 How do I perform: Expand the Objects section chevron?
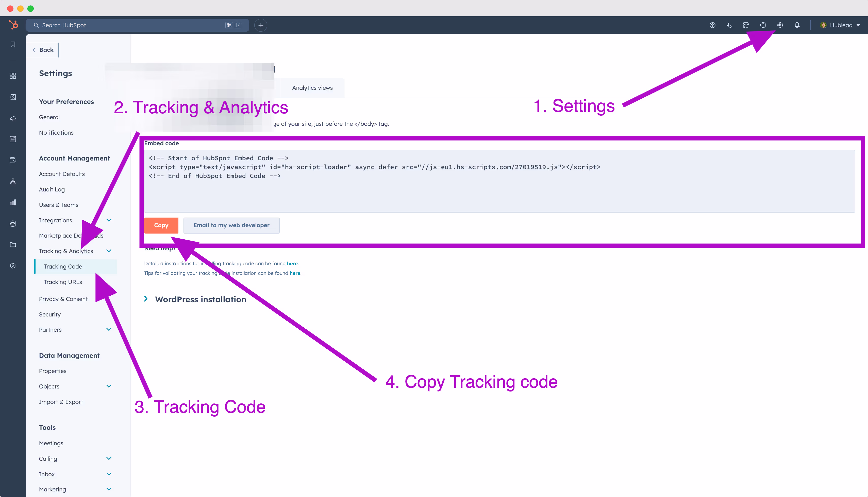[109, 386]
